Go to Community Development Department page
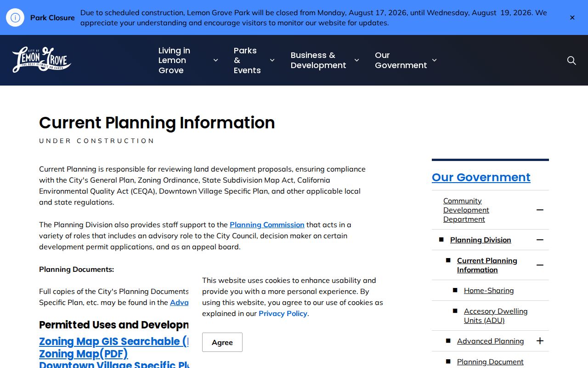 pos(466,210)
